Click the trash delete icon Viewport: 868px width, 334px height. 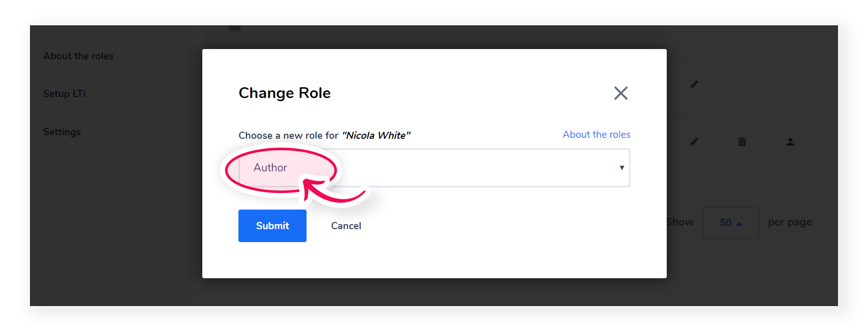click(x=742, y=141)
